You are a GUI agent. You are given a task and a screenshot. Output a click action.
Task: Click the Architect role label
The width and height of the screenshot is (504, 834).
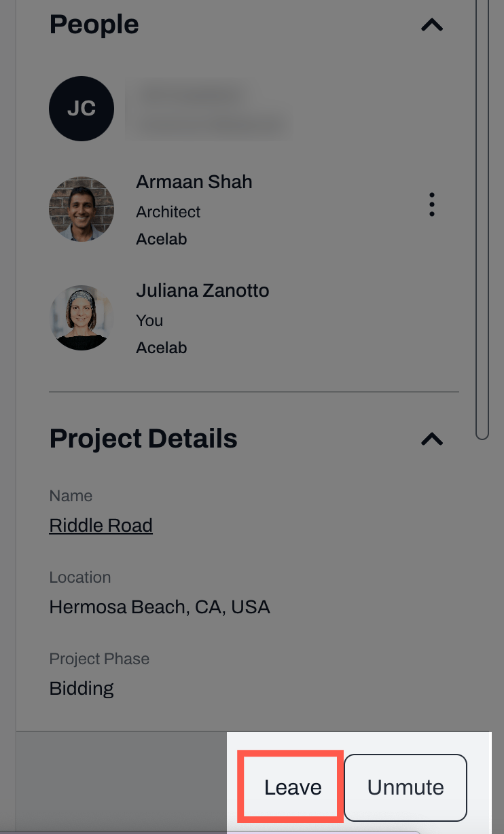(168, 212)
